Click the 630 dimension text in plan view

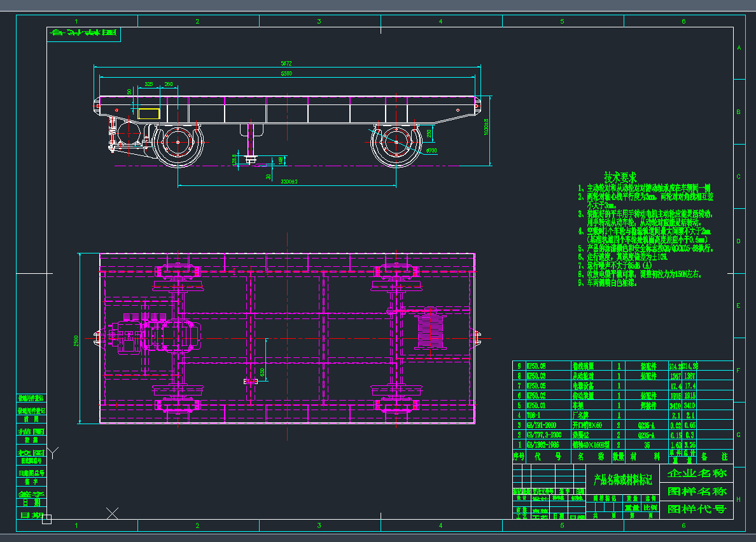pos(262,372)
